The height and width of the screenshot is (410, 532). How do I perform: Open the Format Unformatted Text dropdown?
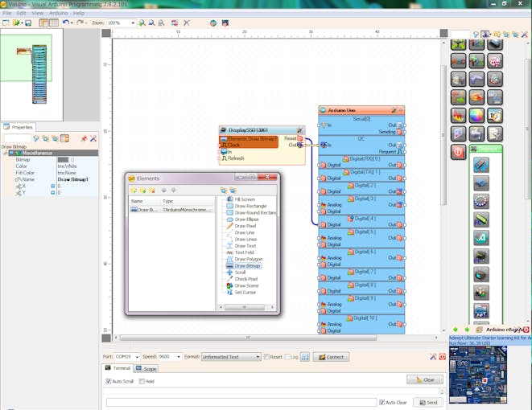pos(258,357)
